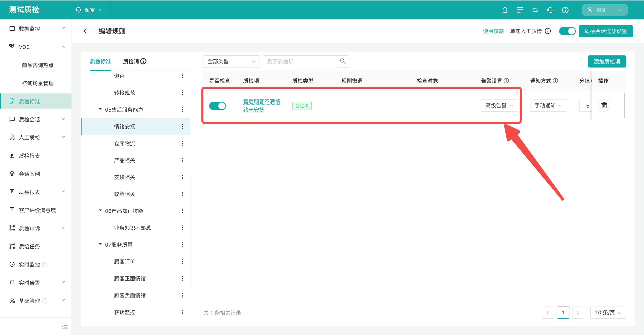Select 顾客正面情绪 tree item
644x335 pixels.
[130, 278]
